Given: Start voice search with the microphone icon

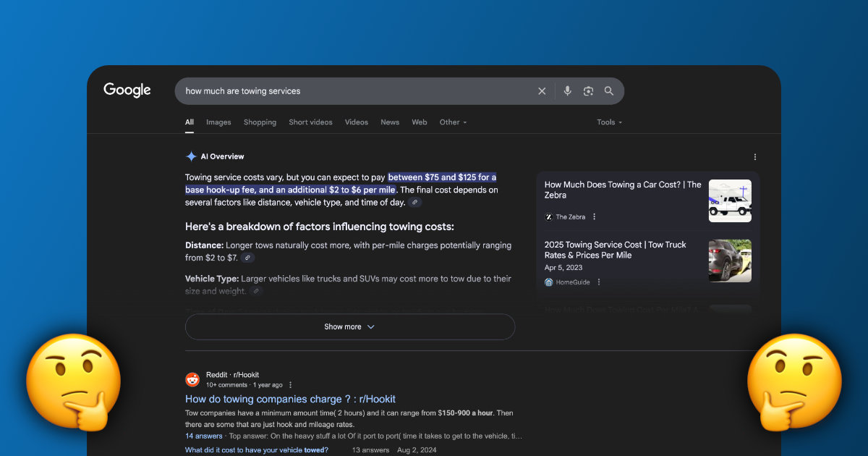Looking at the screenshot, I should tap(567, 91).
